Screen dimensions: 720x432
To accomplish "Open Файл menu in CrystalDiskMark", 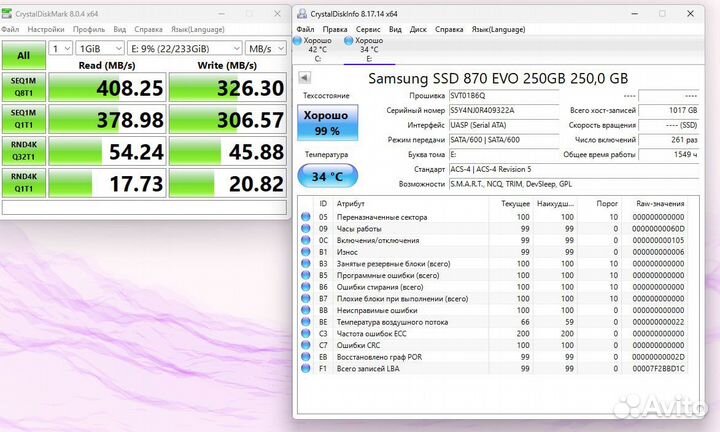I will coord(10,29).
